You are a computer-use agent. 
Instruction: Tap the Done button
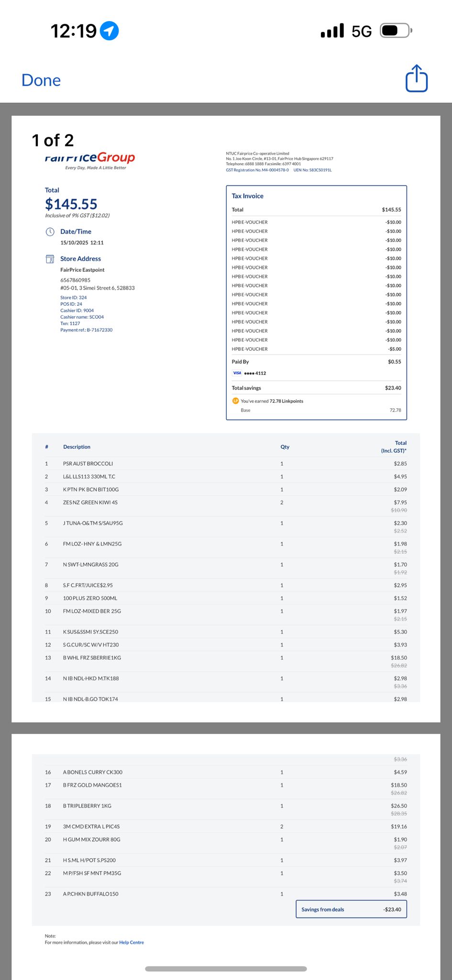click(x=41, y=80)
